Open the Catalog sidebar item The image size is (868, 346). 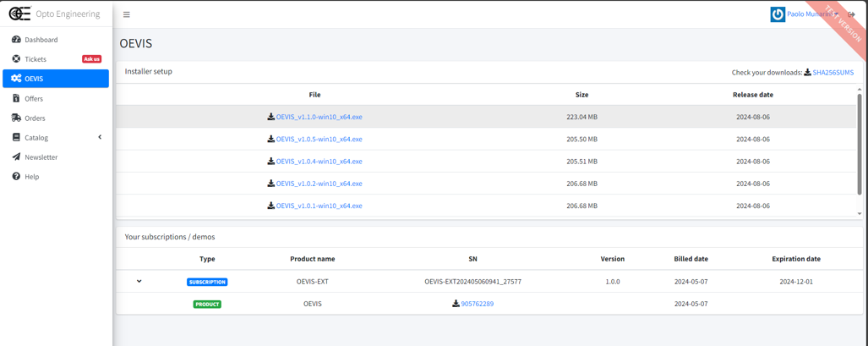(x=55, y=138)
